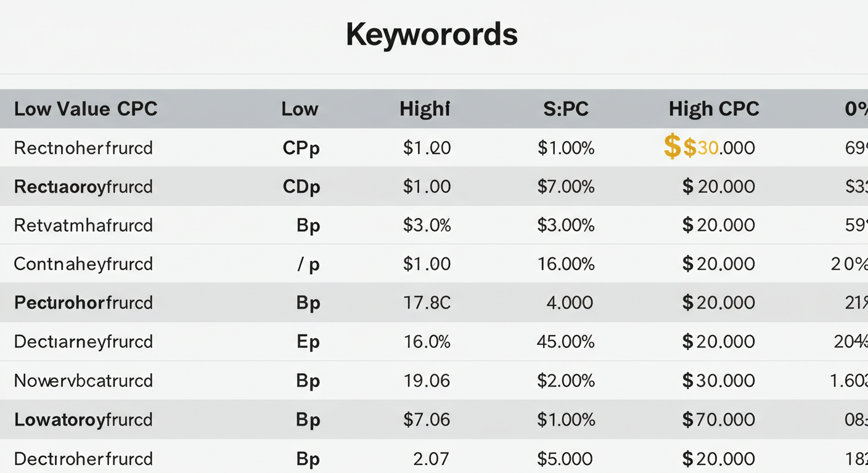Select the Lowatoroyfrurcd keyword
The height and width of the screenshot is (473, 868).
tap(83, 419)
